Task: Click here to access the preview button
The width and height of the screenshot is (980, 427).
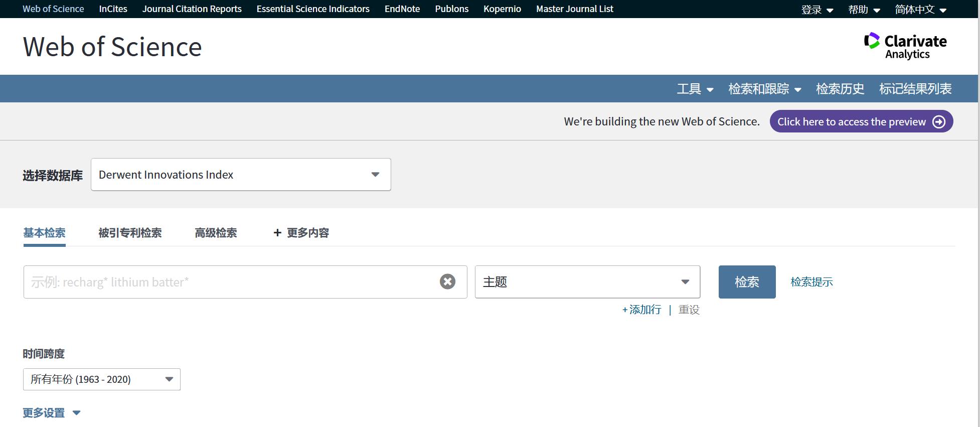Action: (x=861, y=121)
